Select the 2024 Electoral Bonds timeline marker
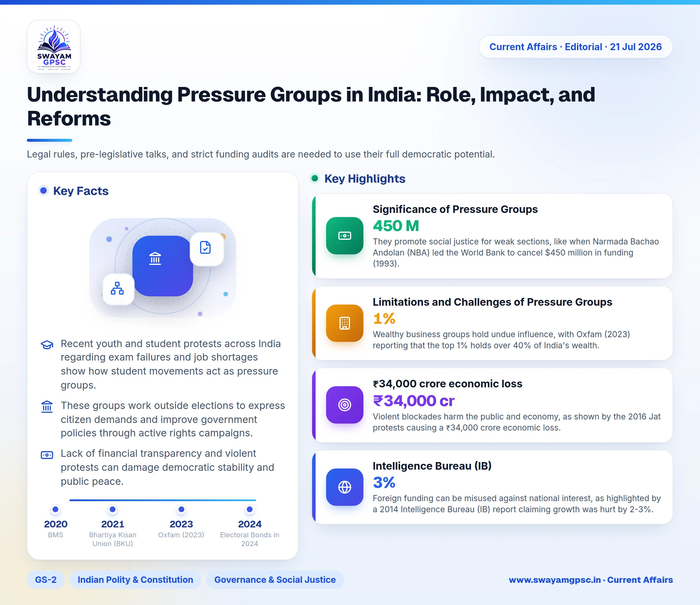700x605 pixels. pos(249,509)
